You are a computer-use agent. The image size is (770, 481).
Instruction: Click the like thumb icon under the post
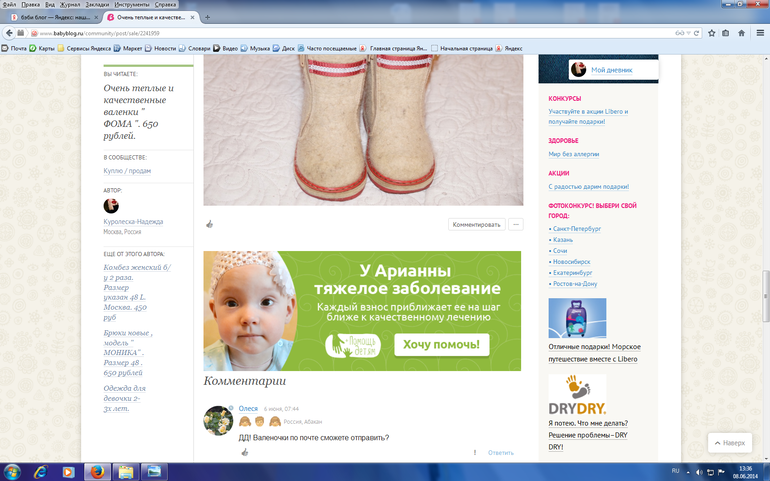(210, 225)
